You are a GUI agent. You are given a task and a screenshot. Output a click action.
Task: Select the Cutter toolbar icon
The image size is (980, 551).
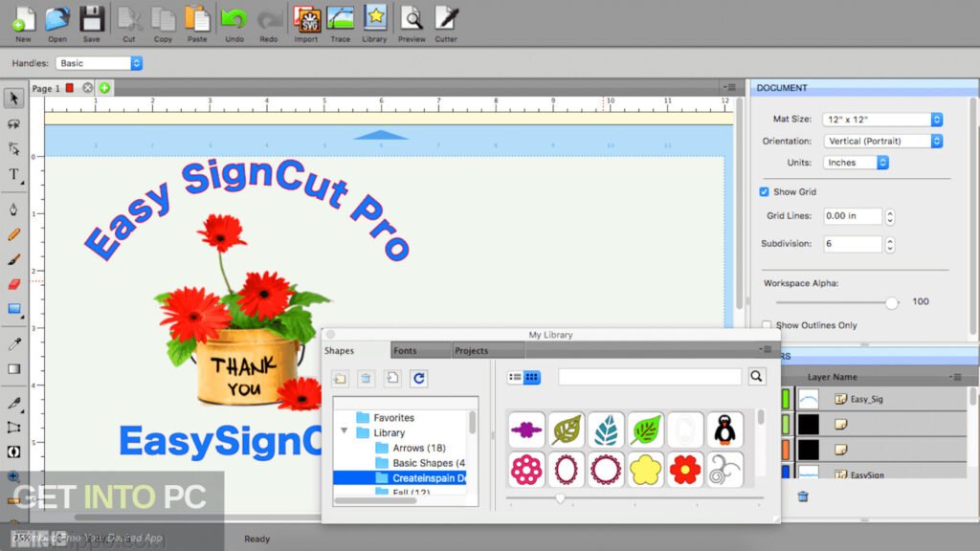point(444,21)
